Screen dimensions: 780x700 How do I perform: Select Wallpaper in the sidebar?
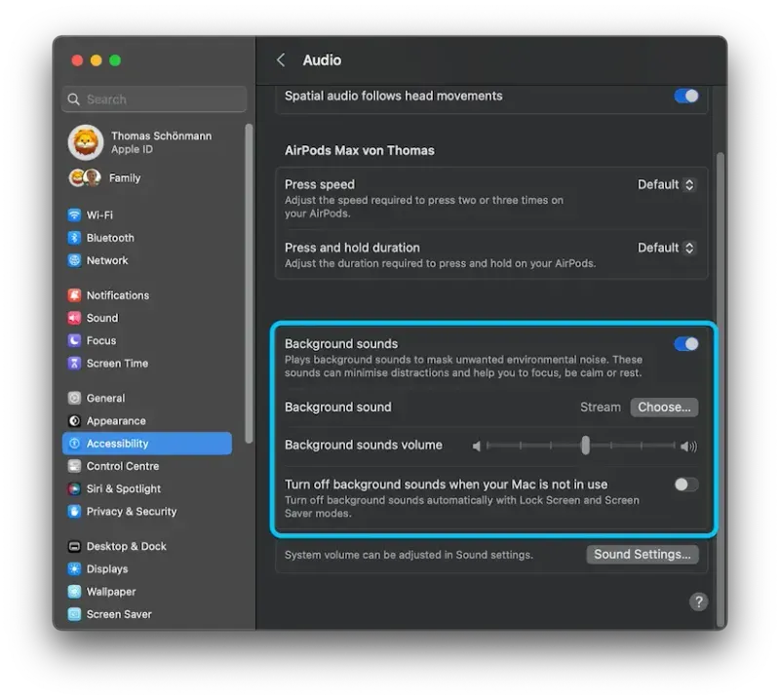click(147, 592)
